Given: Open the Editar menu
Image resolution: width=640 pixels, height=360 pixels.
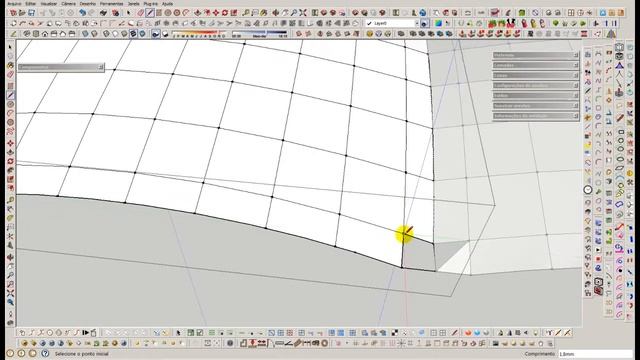Looking at the screenshot, I should coord(31,3).
